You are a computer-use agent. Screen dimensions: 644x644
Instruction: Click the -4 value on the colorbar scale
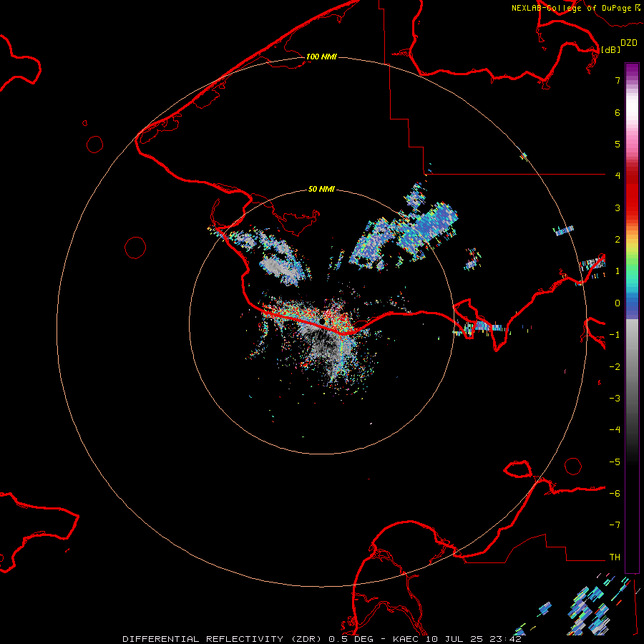pyautogui.click(x=615, y=430)
